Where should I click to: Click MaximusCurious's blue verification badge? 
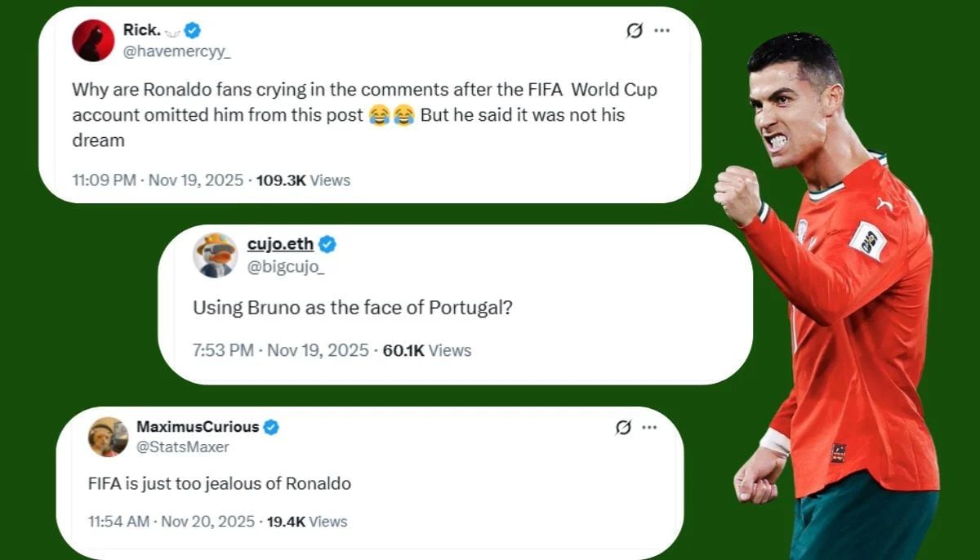(x=272, y=426)
